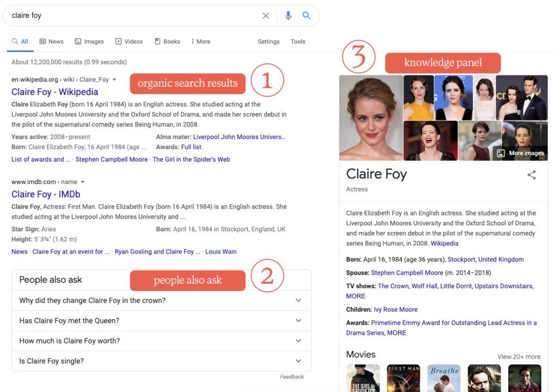Open the Claire Foy - Wikipedia result
556x392 pixels.
(x=55, y=92)
